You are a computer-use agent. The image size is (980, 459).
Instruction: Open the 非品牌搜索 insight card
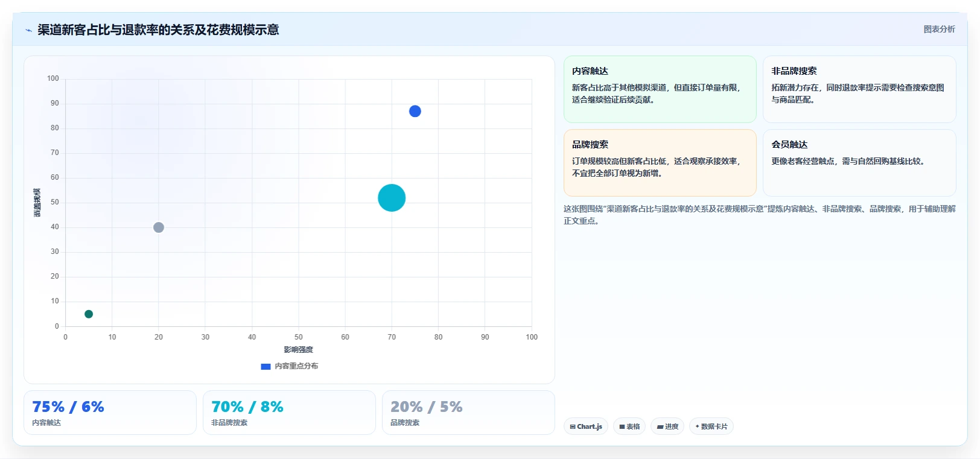pos(859,89)
